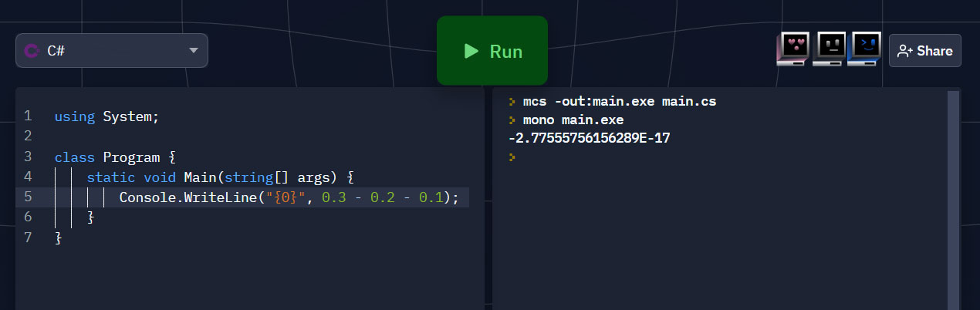The image size is (980, 310).
Task: Click the closing brace on line 6
Action: [90, 217]
